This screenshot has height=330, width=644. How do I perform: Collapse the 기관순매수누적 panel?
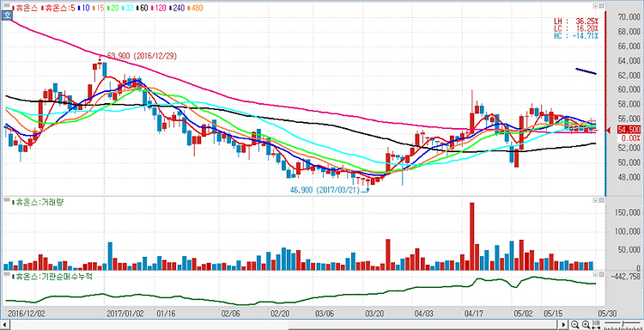pos(595,273)
